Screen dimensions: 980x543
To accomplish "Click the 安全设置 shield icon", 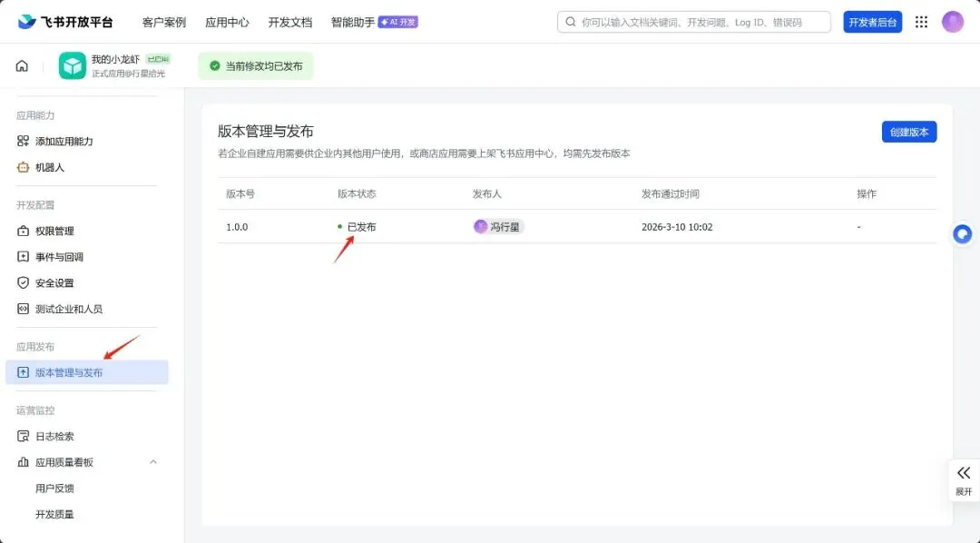I will pos(23,282).
